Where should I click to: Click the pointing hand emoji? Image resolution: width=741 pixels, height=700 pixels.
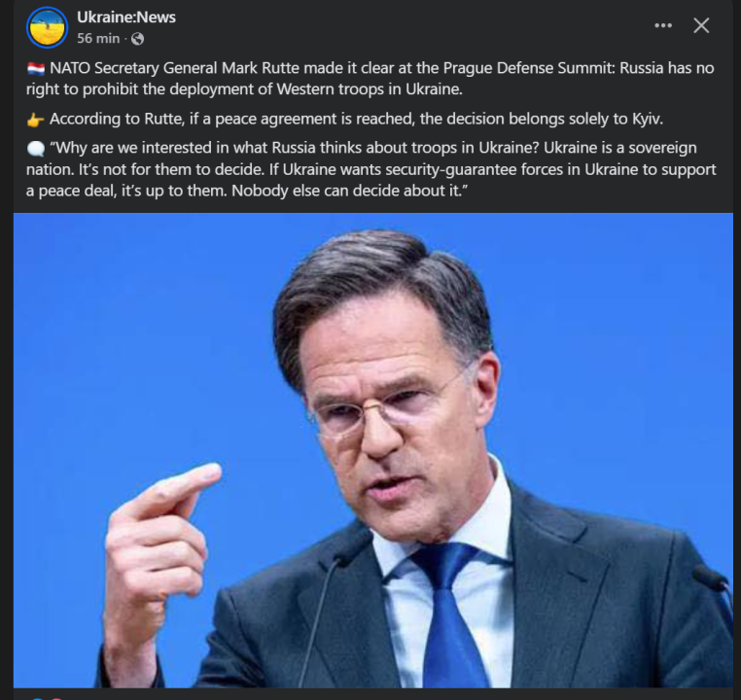pyautogui.click(x=35, y=120)
